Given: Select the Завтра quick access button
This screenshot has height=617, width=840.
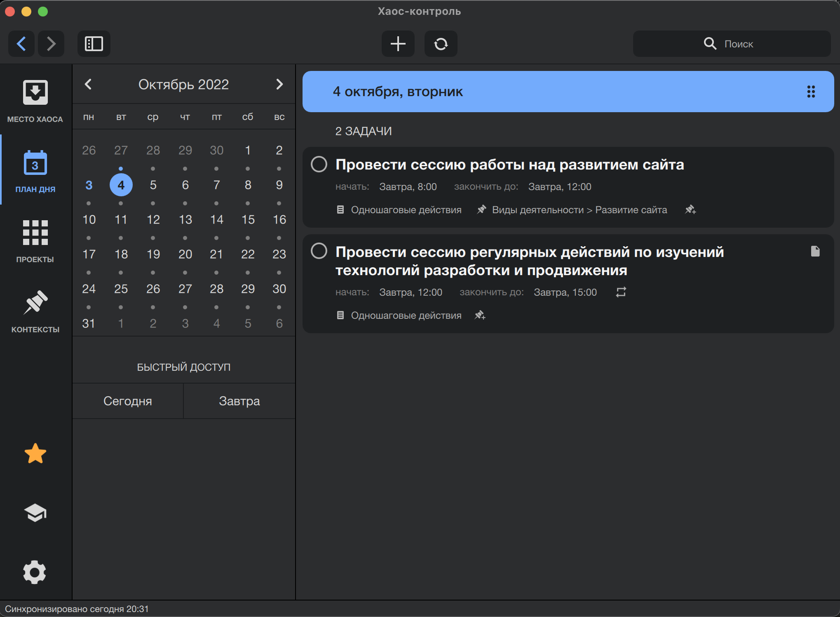Looking at the screenshot, I should tap(239, 401).
